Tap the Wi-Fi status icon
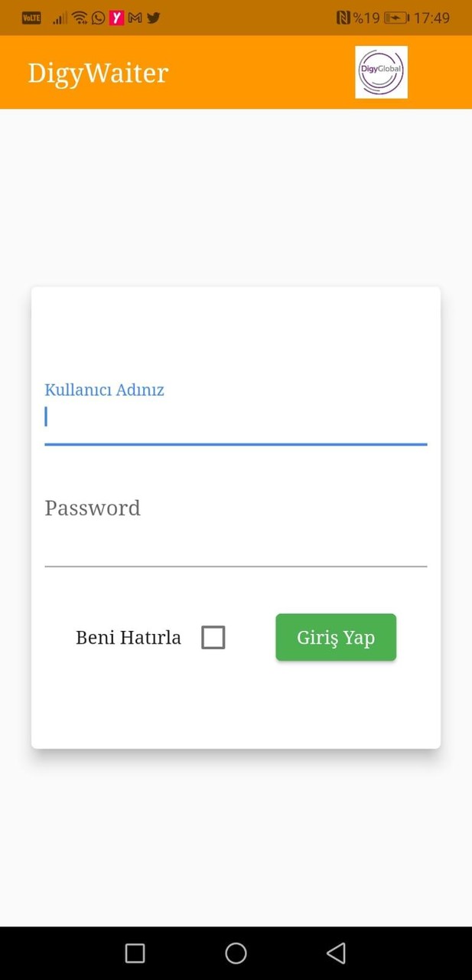Viewport: 472px width, 980px height. pyautogui.click(x=80, y=18)
